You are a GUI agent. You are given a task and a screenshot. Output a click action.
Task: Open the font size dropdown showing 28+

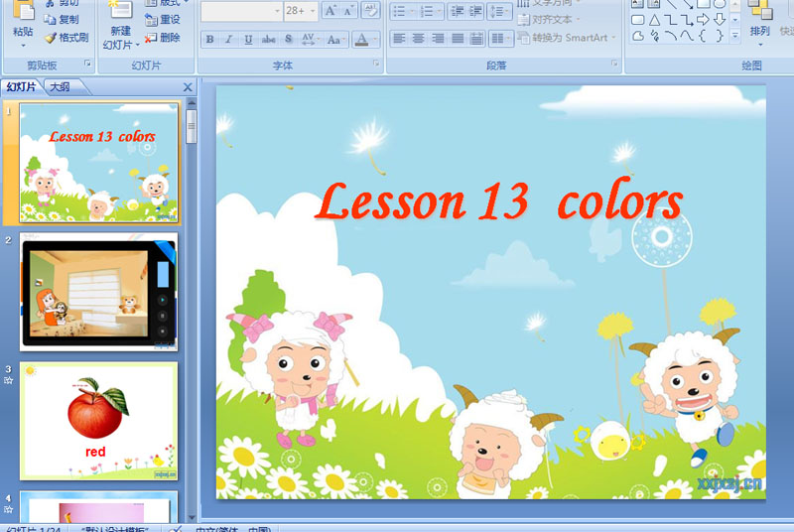point(313,11)
